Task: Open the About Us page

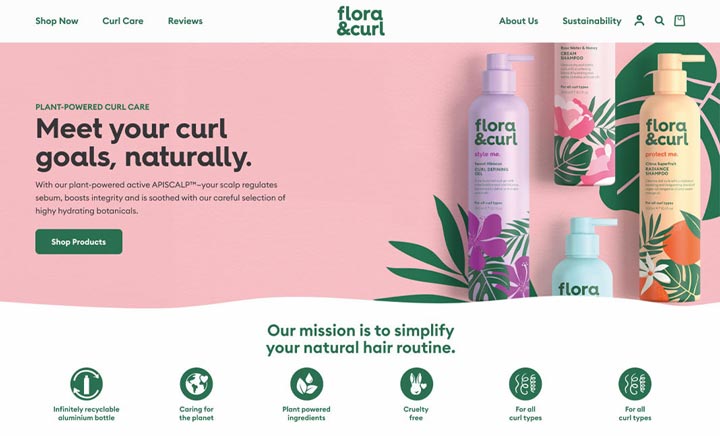Action: pyautogui.click(x=518, y=21)
